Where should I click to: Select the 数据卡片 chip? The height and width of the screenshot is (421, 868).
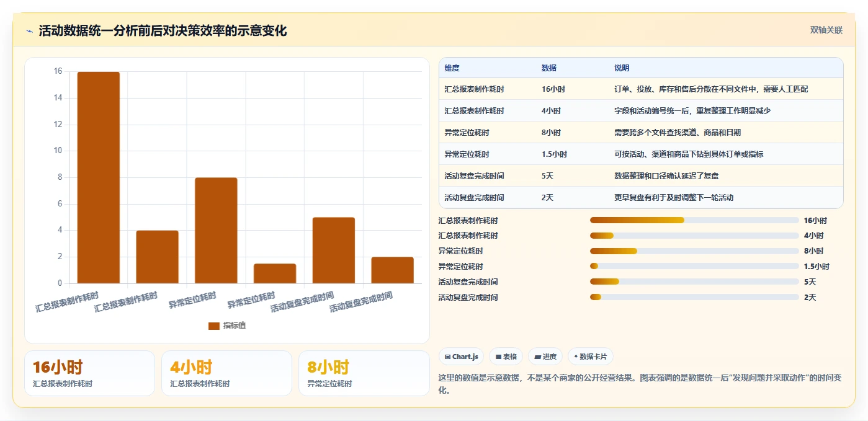[x=591, y=357]
